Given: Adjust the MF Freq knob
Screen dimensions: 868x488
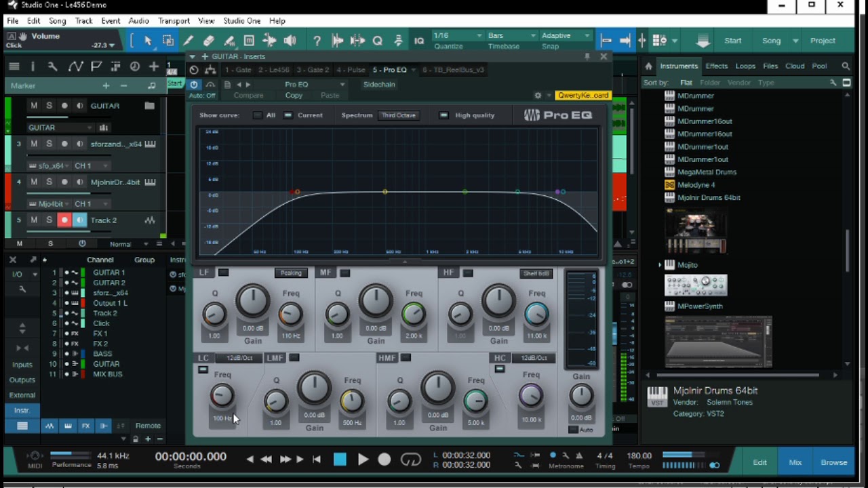Looking at the screenshot, I should [414, 314].
